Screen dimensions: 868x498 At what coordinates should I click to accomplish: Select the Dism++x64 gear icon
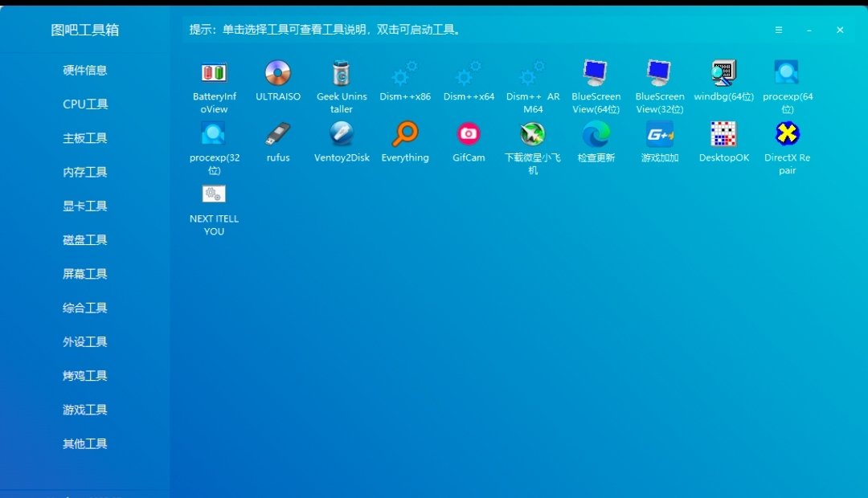[x=469, y=72]
